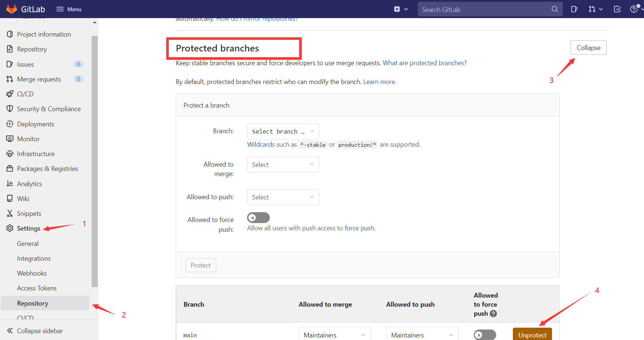Open the help question mark icon
Screen dimensions: 644x340
tap(634, 9)
